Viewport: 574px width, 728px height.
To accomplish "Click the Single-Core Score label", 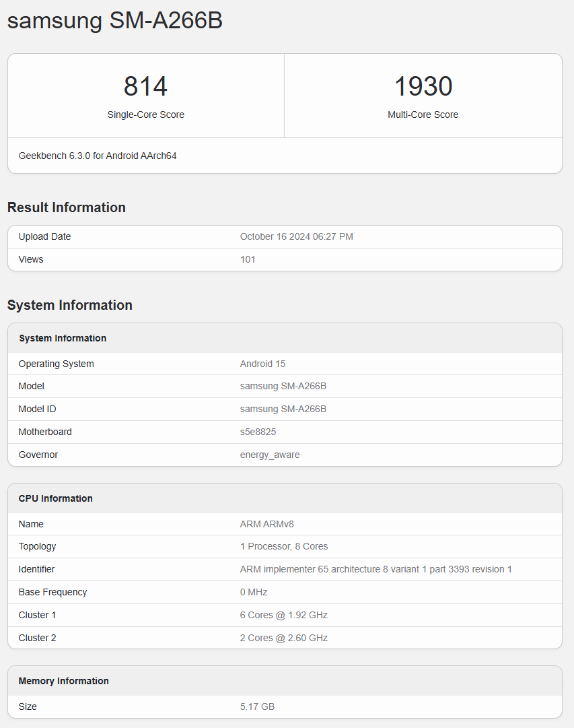I will point(146,114).
